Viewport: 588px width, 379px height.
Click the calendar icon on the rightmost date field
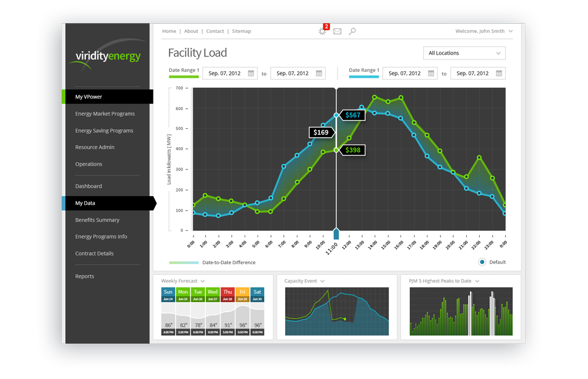click(499, 73)
